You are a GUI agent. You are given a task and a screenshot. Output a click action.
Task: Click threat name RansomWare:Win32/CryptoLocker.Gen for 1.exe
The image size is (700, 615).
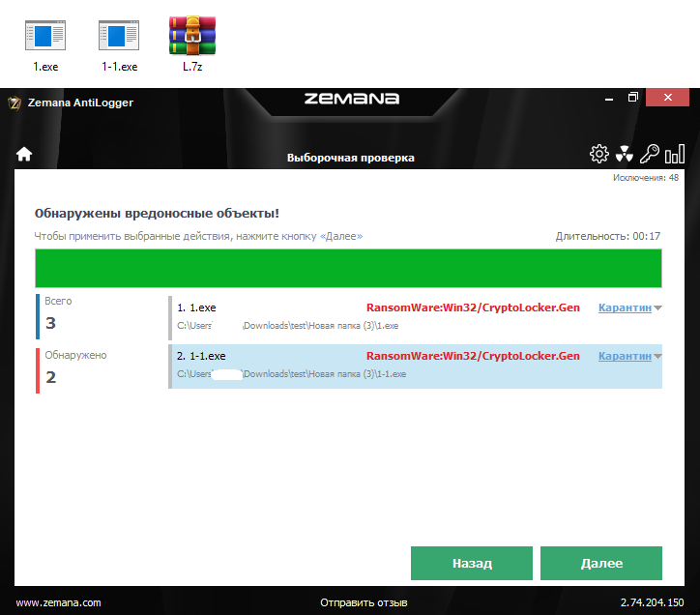pos(473,307)
